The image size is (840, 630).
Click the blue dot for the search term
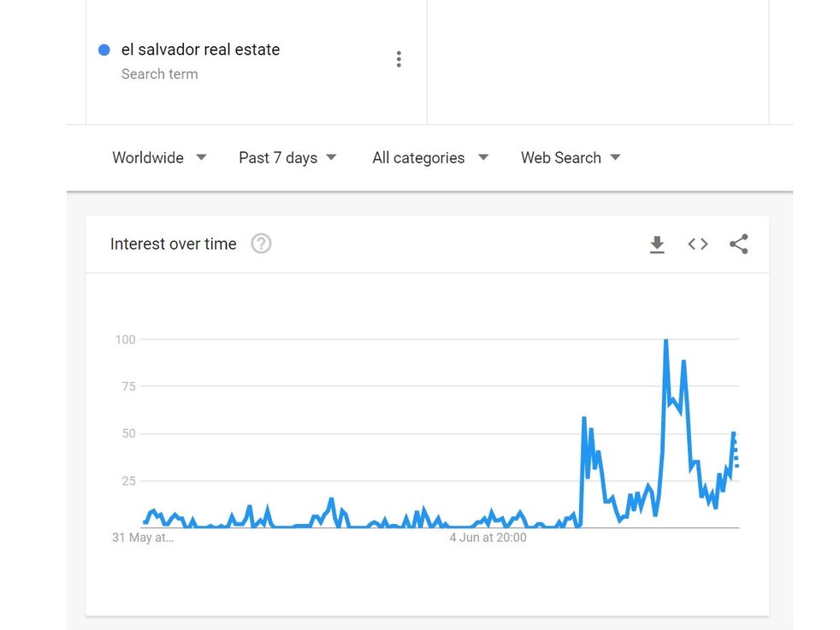(x=104, y=50)
